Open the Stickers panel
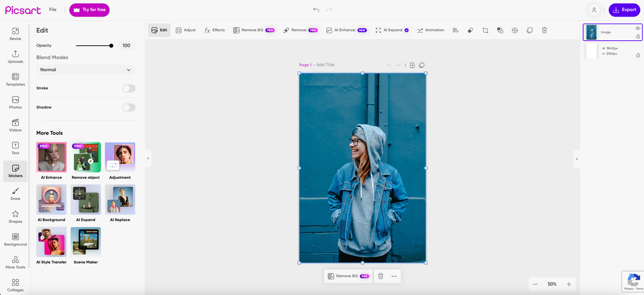This screenshot has width=644, height=295. tap(15, 171)
